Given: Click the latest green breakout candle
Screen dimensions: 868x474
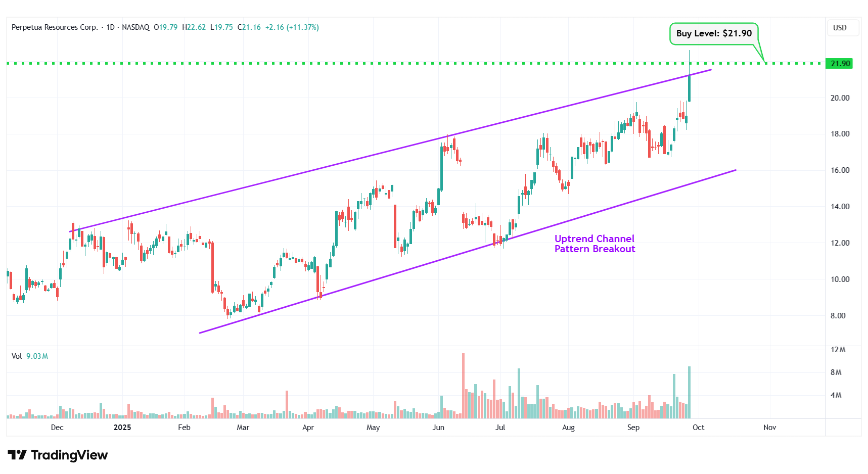Looking at the screenshot, I should coord(689,88).
